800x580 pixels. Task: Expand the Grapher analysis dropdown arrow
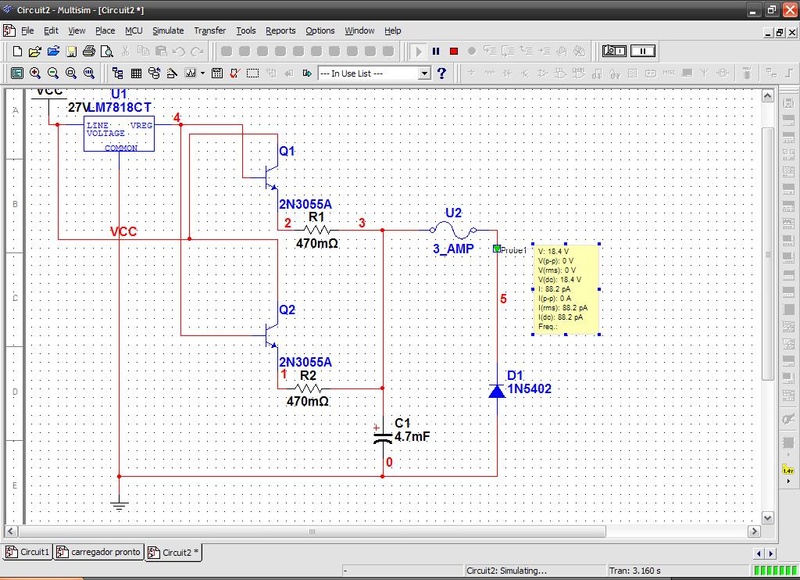tap(203, 73)
